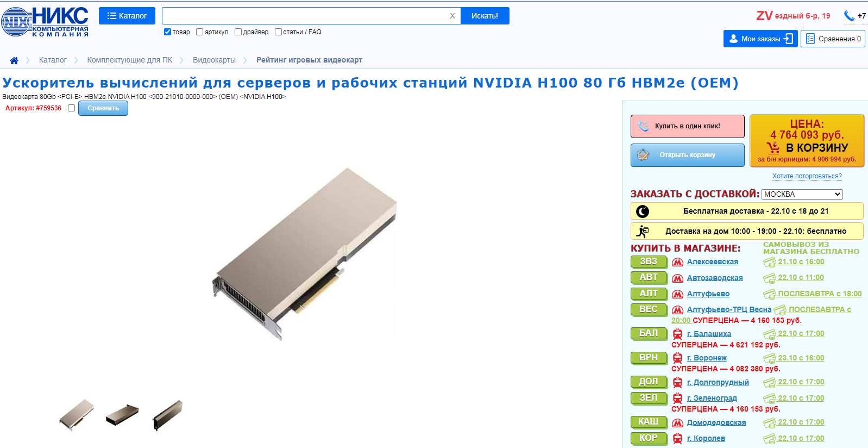Click the NIX company logo
The image size is (868, 448).
click(45, 22)
